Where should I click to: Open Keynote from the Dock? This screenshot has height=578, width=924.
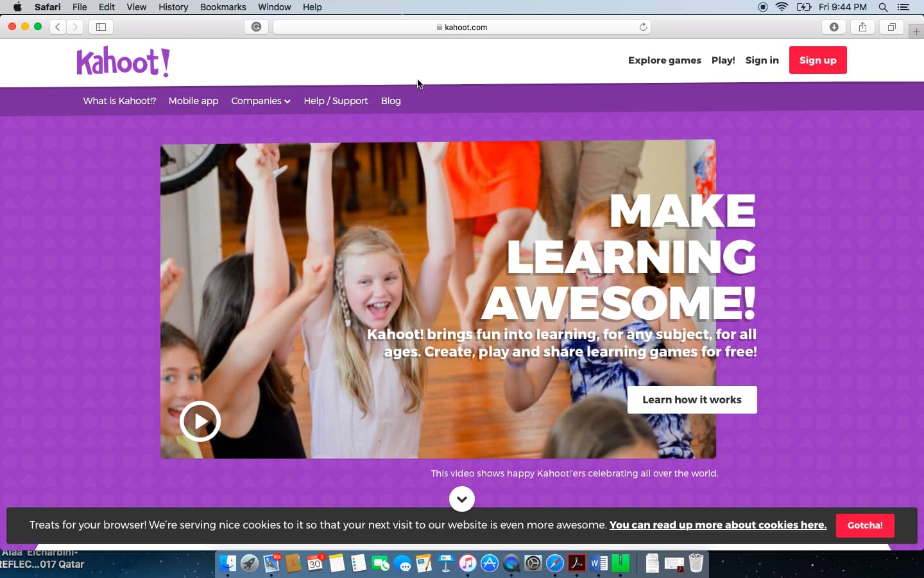coord(446,563)
